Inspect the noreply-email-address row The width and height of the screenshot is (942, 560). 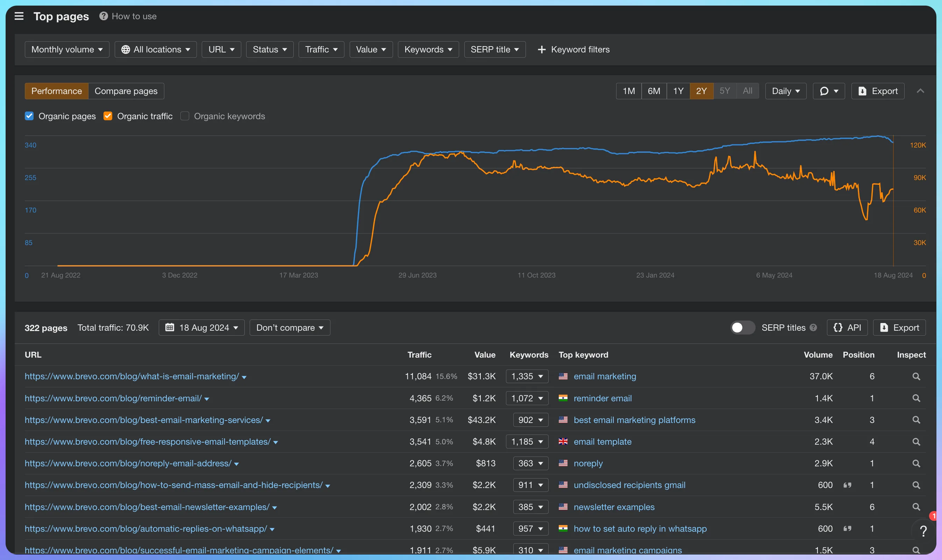916,463
